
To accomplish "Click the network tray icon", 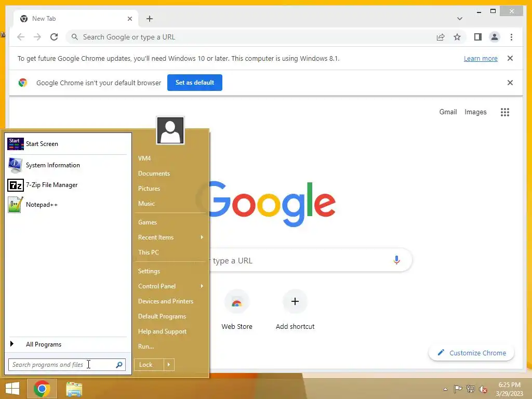I will [471, 389].
